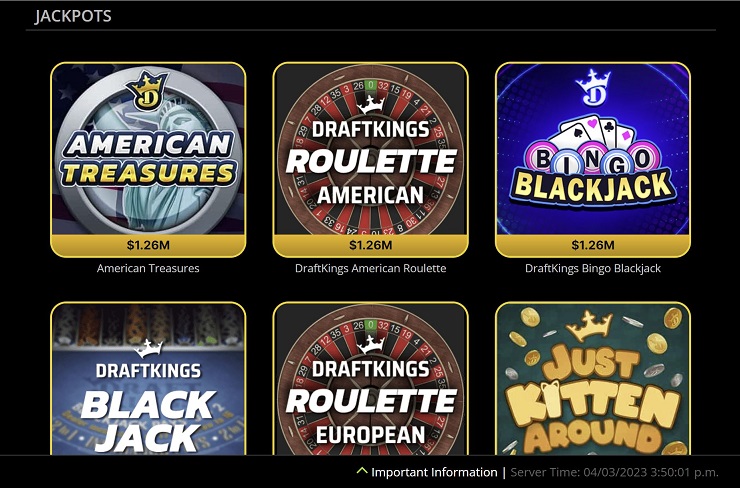Screen dimensions: 740x488
Task: Click $1.26M jackpot bar under Bingo Blackjack
Action: 593,245
